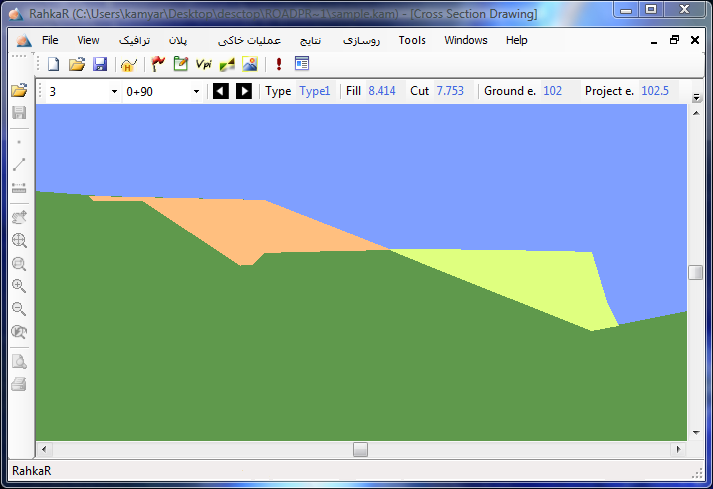Click the horizontal scrollbar left arrow

[x=44, y=449]
